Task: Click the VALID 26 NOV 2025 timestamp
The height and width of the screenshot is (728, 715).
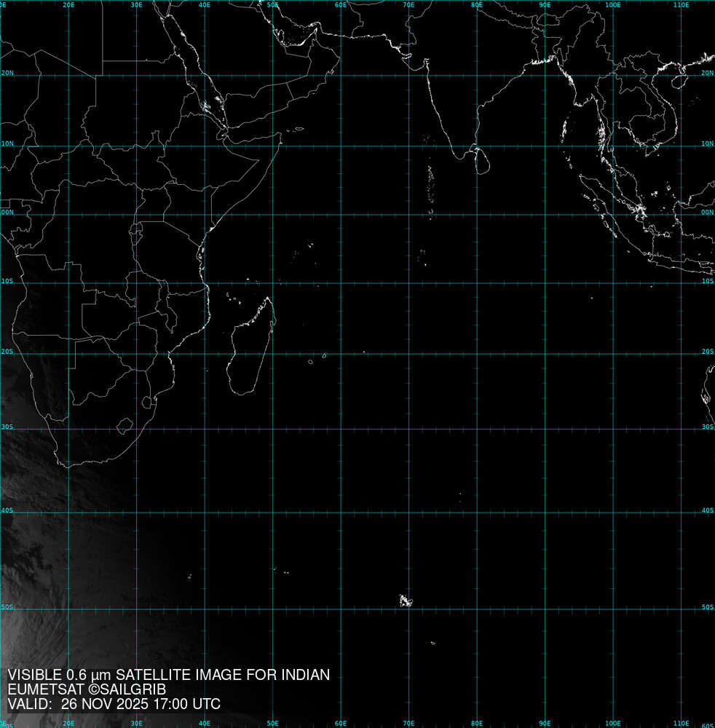Action: tap(114, 704)
